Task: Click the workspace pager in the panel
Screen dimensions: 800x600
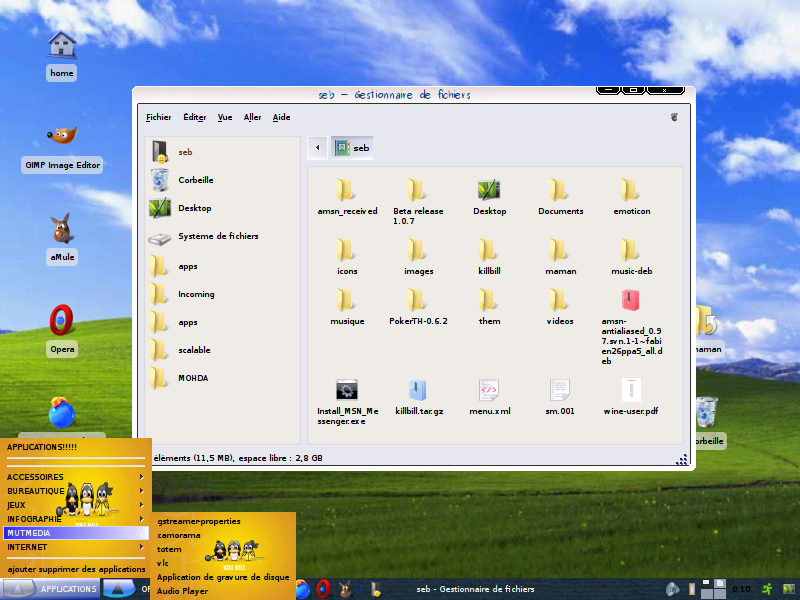Action: [713, 589]
